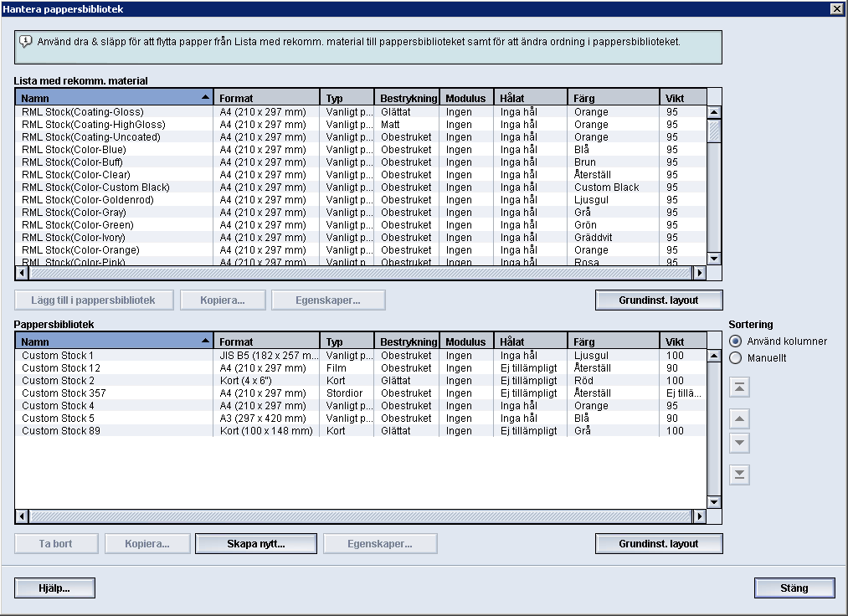Viewport: 848px width, 616px height.
Task: Click 'Ta bort' button
Action: [x=56, y=543]
